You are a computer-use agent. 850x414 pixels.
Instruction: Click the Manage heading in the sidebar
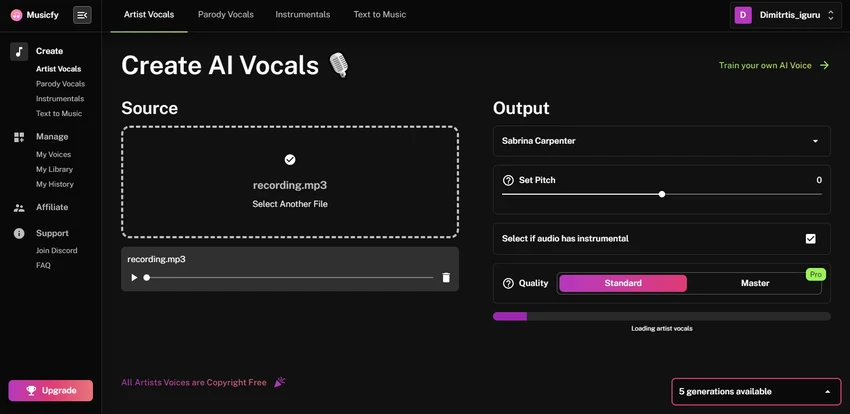click(52, 137)
